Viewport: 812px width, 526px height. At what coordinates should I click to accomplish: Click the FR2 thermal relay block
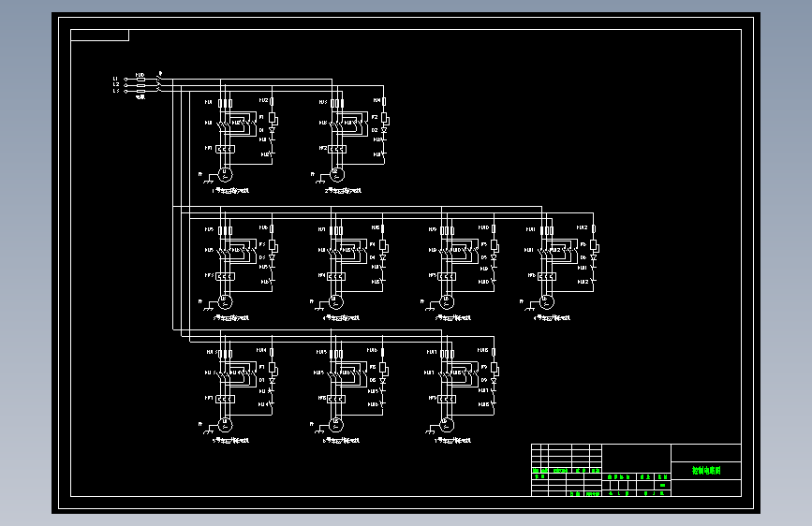(x=337, y=149)
